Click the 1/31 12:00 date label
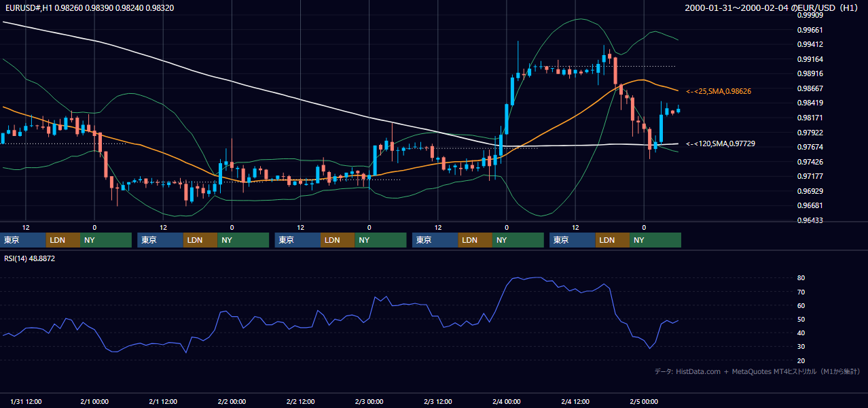Image resolution: width=868 pixels, height=408 pixels. (x=25, y=402)
